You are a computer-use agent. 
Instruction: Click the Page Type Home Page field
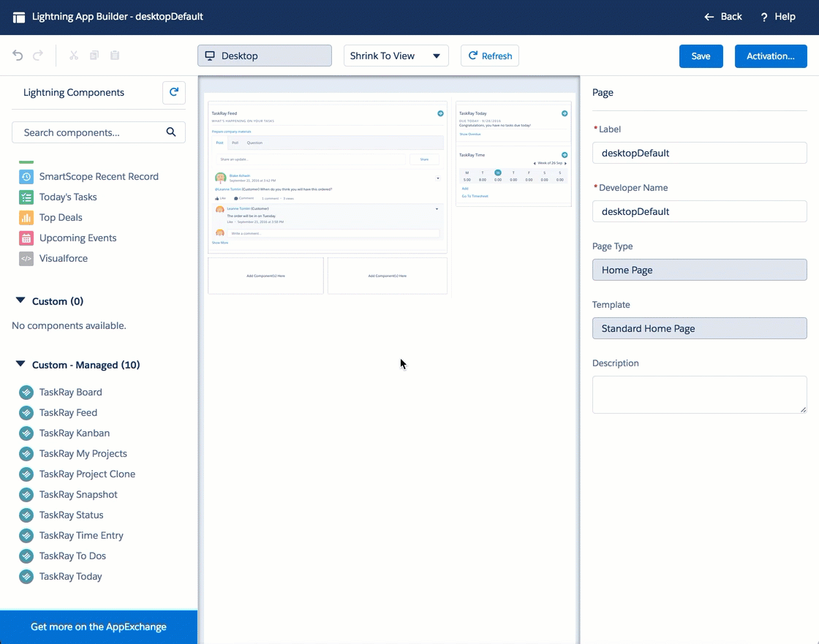tap(699, 270)
